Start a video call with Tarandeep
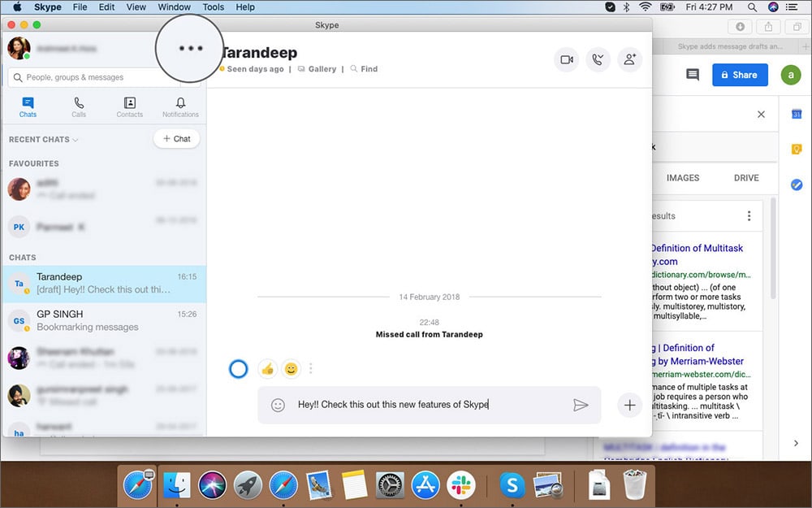Image resolution: width=812 pixels, height=508 pixels. (x=566, y=59)
